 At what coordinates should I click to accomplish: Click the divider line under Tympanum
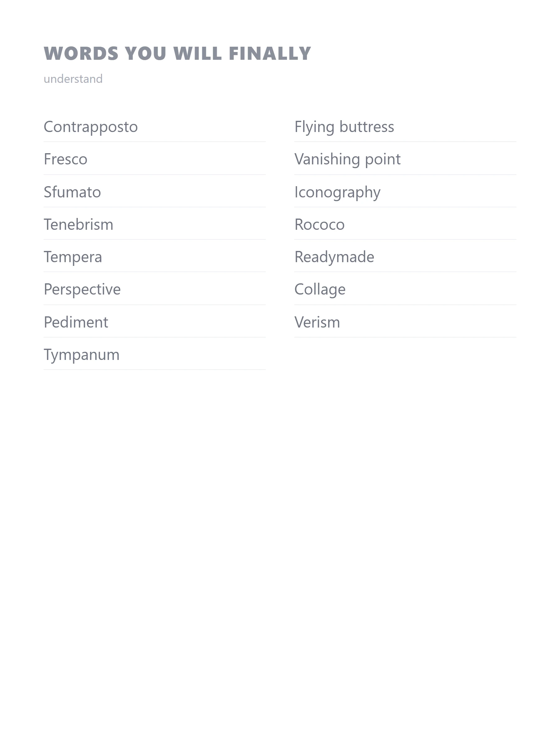coord(155,370)
